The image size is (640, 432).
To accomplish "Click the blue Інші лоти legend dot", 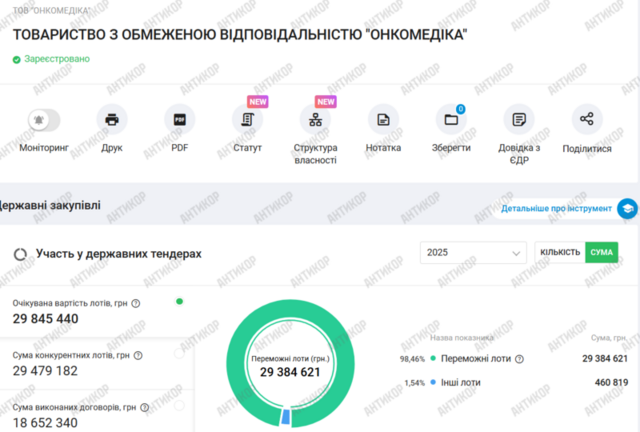I will (433, 382).
